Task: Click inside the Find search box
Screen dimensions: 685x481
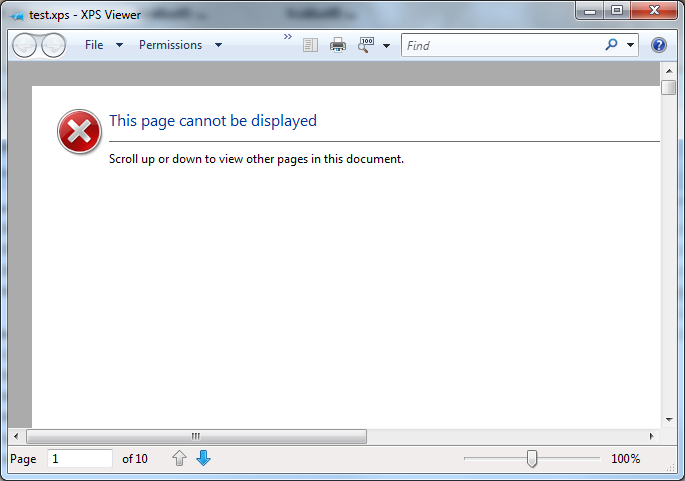Action: click(502, 45)
